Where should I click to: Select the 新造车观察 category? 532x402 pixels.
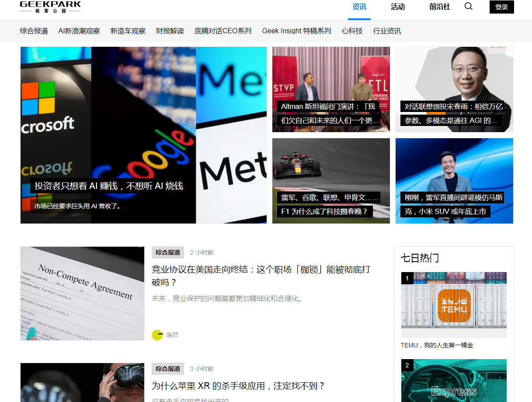[128, 31]
